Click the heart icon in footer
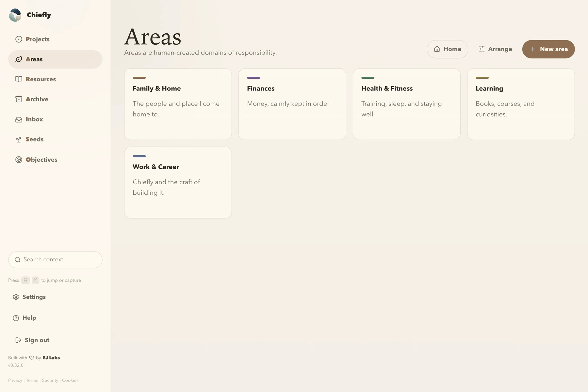This screenshot has width=588, height=392. pyautogui.click(x=32, y=358)
